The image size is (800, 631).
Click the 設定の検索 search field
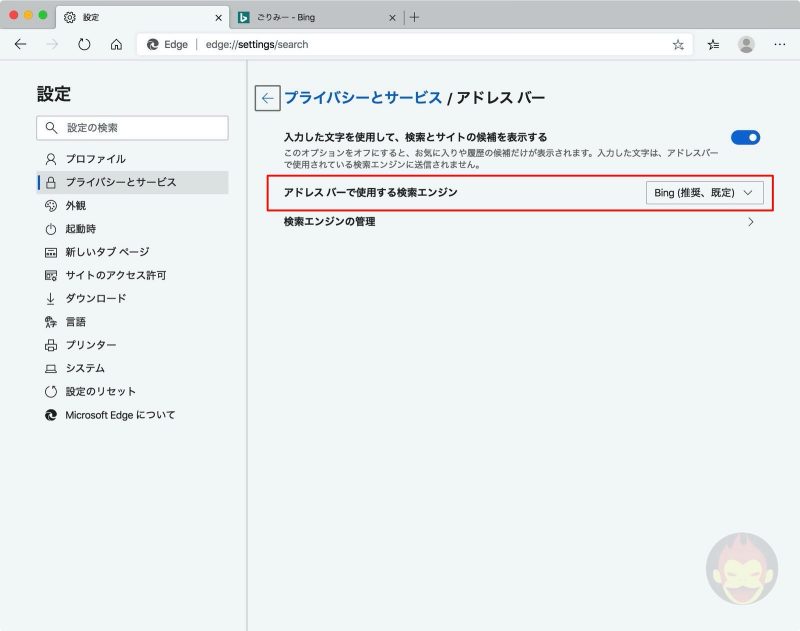[132, 128]
